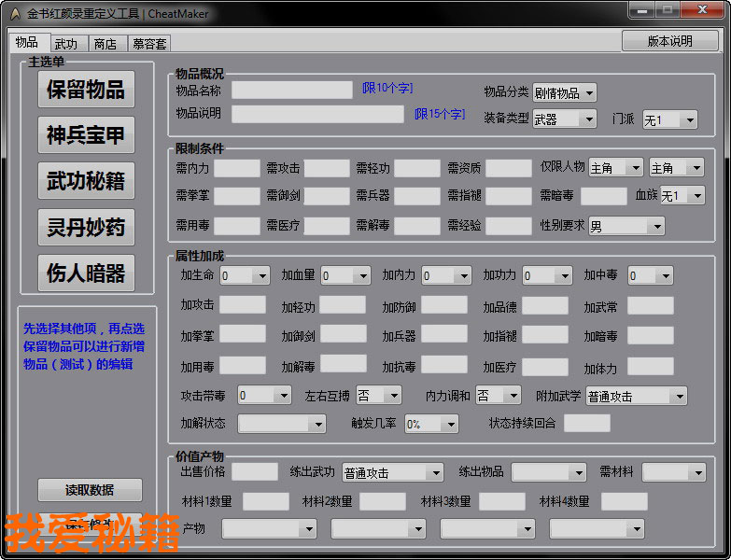Open the 装备类型 dropdown showing 武器
This screenshot has height=560, width=731.
pyautogui.click(x=564, y=119)
